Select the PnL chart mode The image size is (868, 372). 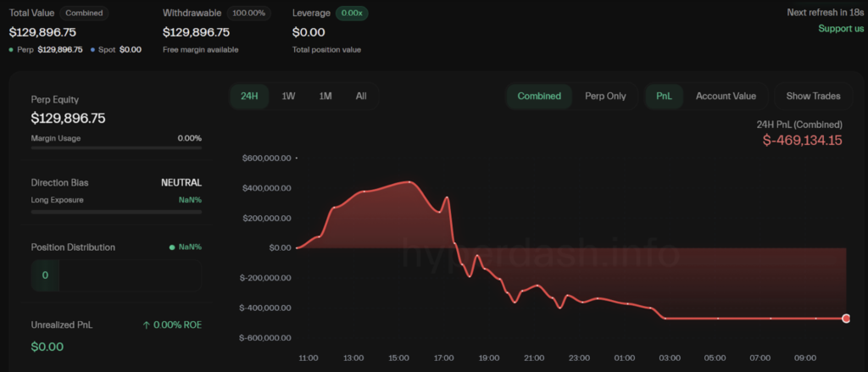[664, 96]
